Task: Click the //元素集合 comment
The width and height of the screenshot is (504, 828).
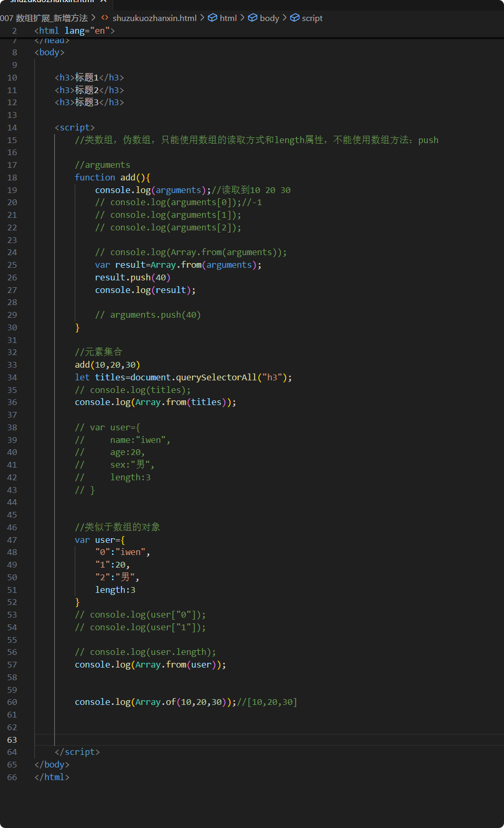Action: 98,352
